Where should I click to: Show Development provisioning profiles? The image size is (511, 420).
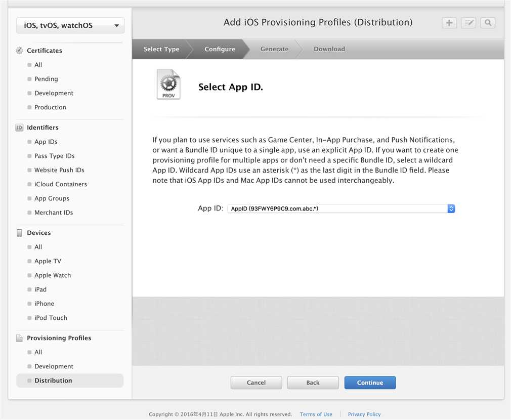54,366
